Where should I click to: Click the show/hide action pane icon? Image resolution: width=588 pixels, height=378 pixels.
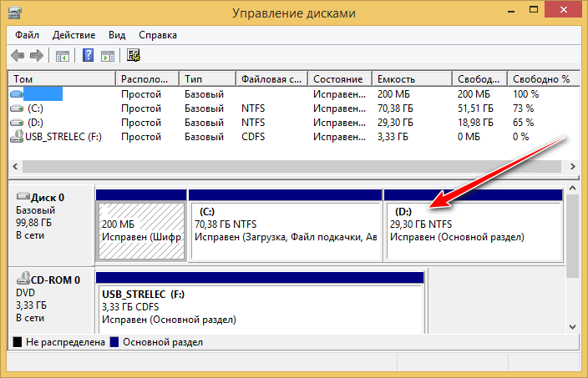tap(107, 56)
